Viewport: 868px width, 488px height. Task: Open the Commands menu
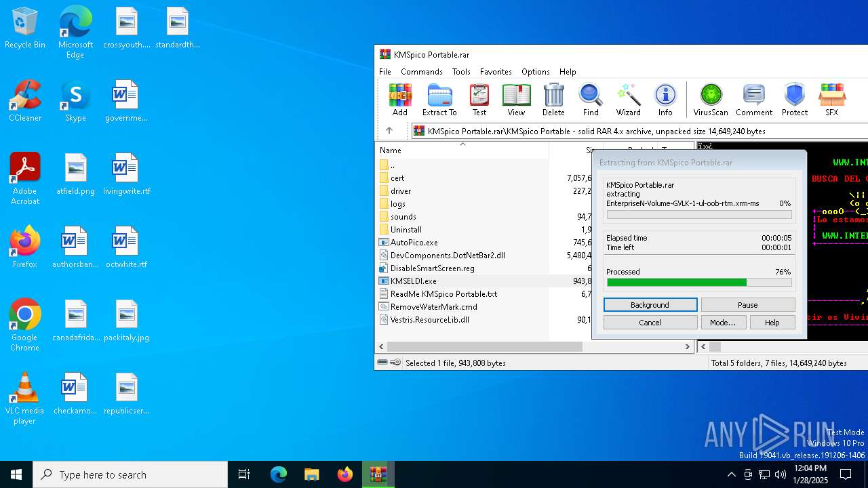tap(421, 71)
